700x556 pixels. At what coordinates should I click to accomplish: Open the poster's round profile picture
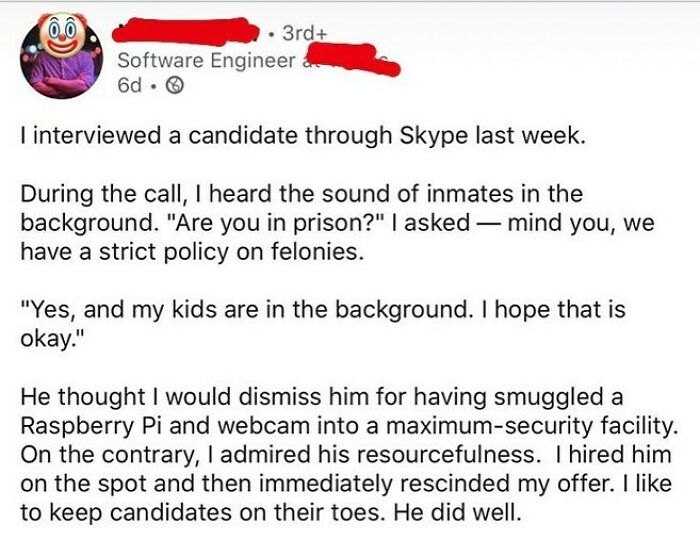click(x=61, y=58)
